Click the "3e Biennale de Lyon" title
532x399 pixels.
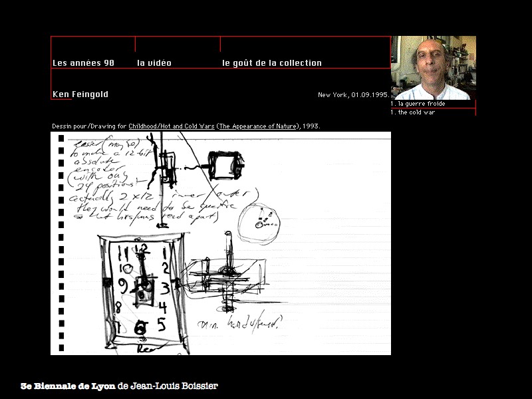click(68, 386)
